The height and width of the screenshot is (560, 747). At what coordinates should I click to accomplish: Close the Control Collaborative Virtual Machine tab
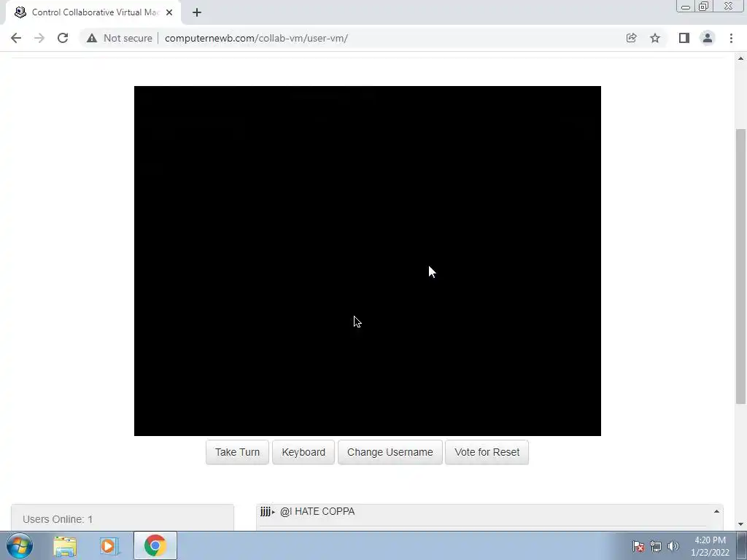tap(169, 12)
